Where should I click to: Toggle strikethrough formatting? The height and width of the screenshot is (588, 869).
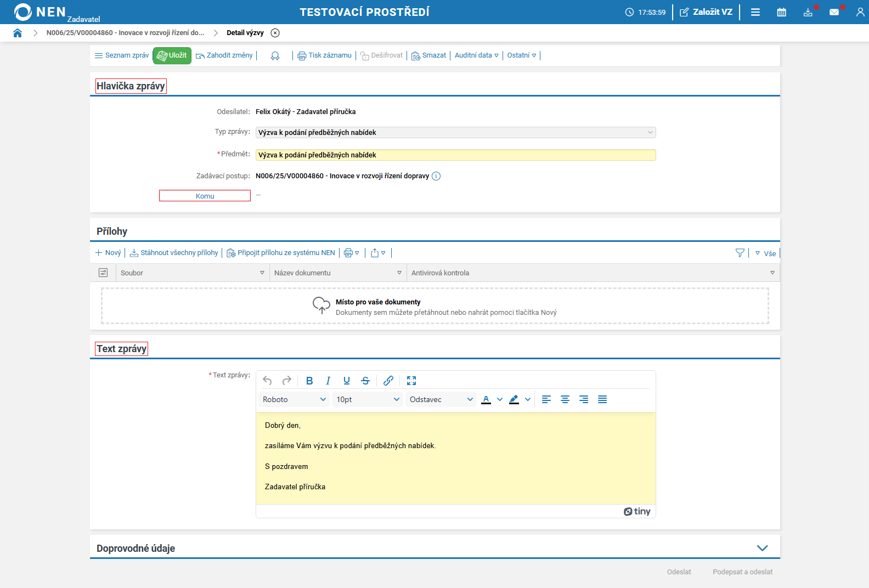click(365, 381)
